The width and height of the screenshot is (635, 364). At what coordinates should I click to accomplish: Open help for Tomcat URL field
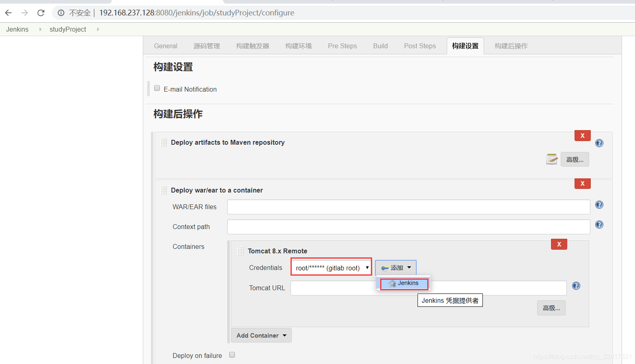pyautogui.click(x=576, y=286)
